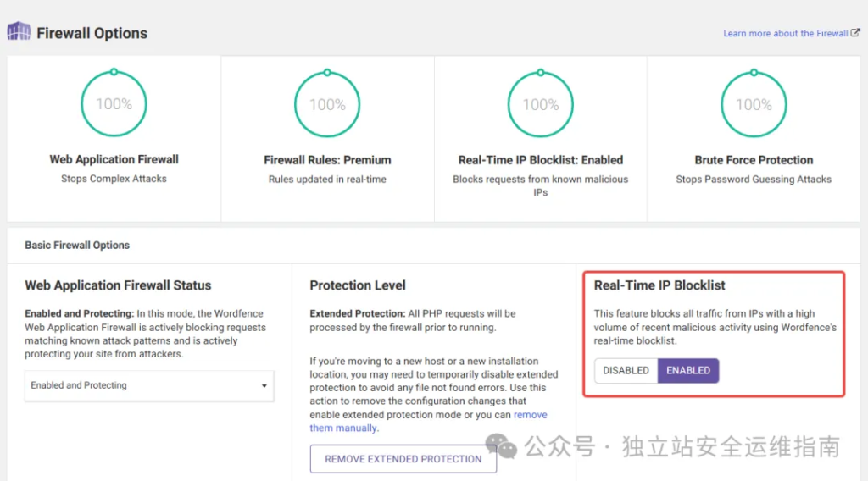Viewport: 868px width, 481px height.
Task: Open Learn more about the Firewall link
Action: click(785, 33)
